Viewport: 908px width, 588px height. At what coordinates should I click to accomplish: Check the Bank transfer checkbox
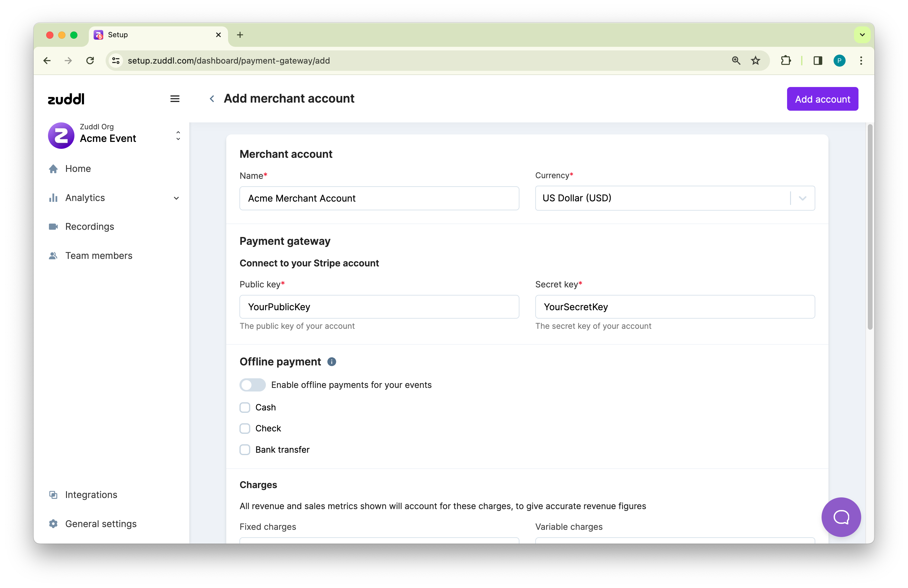(x=245, y=450)
